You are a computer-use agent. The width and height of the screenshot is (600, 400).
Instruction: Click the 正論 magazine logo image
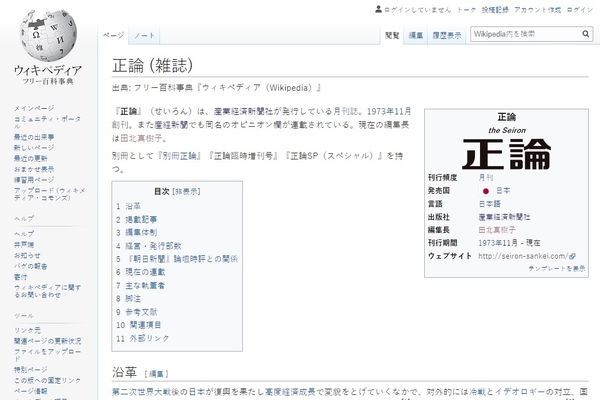506,154
